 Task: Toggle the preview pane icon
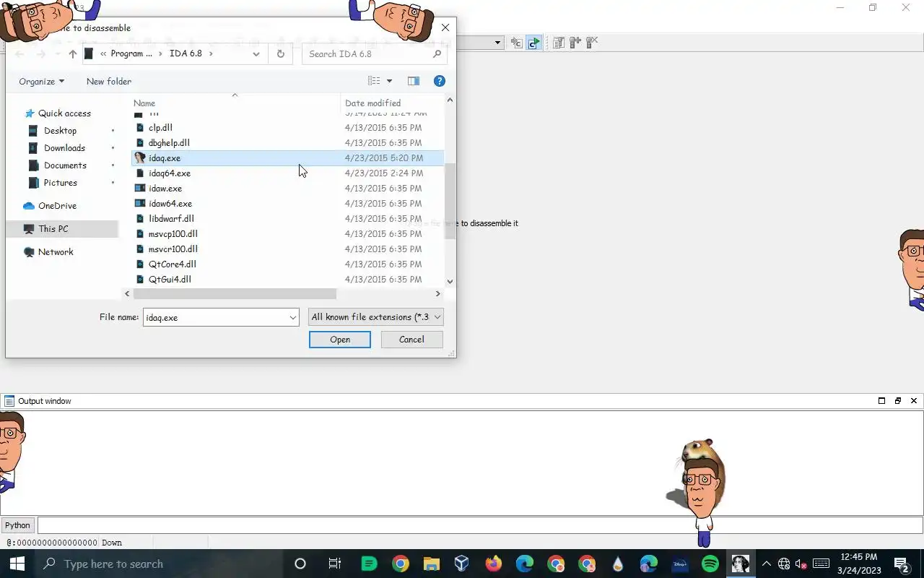[414, 82]
